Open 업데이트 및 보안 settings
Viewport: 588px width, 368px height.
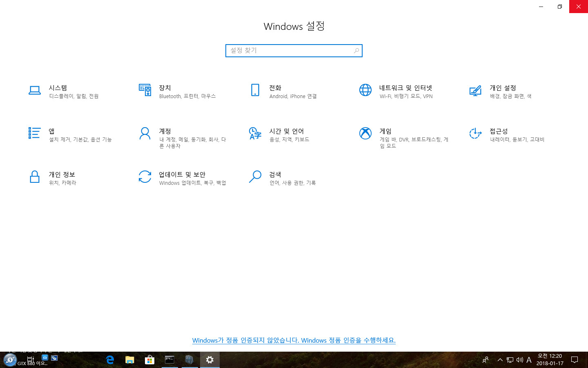[182, 178]
